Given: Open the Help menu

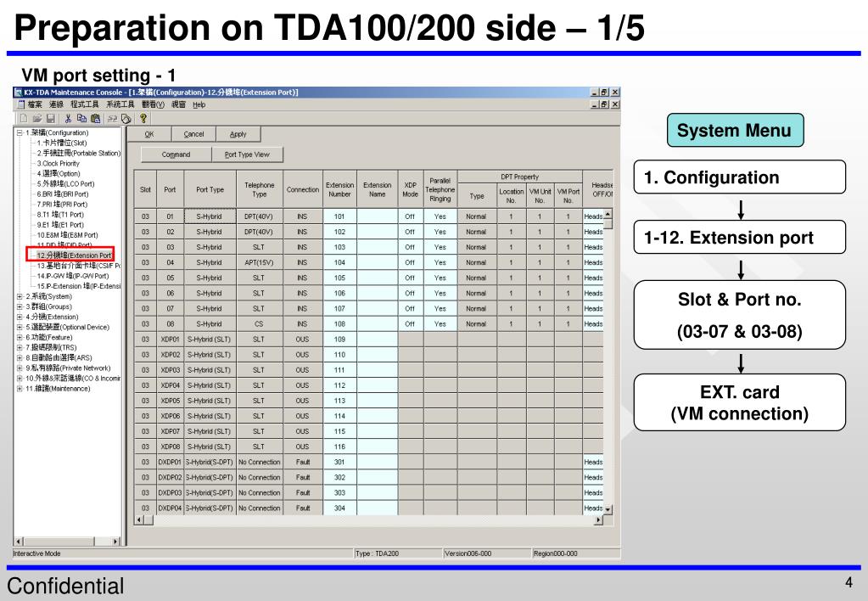Looking at the screenshot, I should click(199, 104).
